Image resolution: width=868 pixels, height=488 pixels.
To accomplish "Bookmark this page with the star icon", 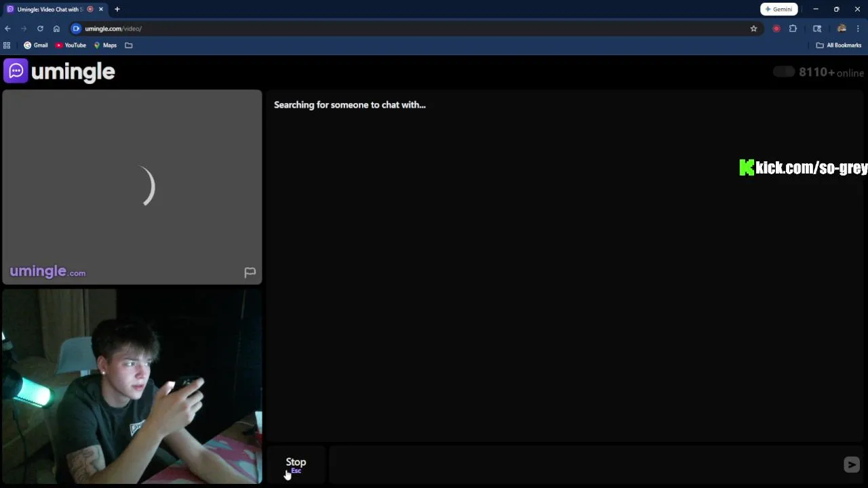I will click(x=753, y=28).
